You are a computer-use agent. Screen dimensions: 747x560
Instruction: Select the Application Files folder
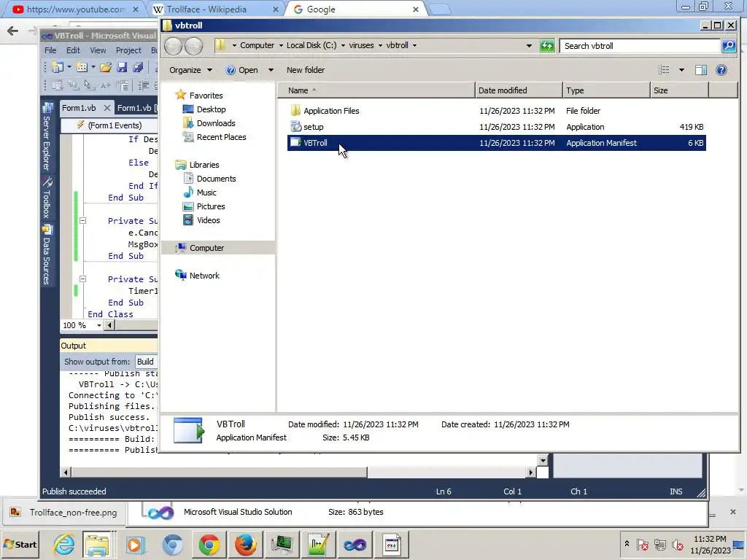pyautogui.click(x=496, y=111)
